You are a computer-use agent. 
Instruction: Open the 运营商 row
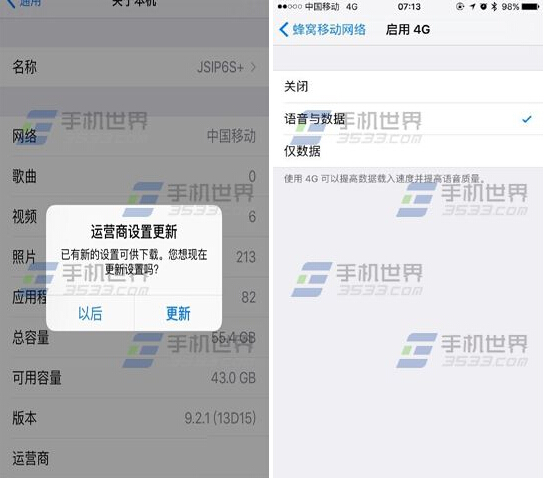tap(134, 458)
